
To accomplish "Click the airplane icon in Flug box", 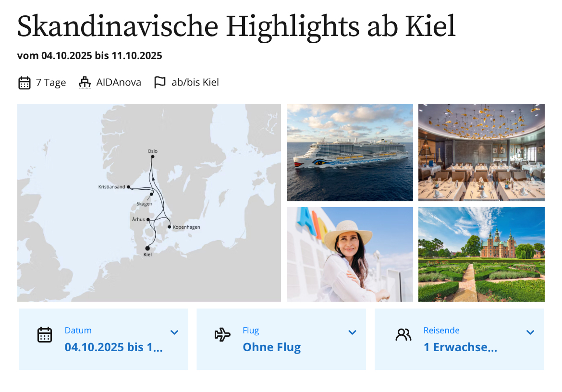I will 222,335.
